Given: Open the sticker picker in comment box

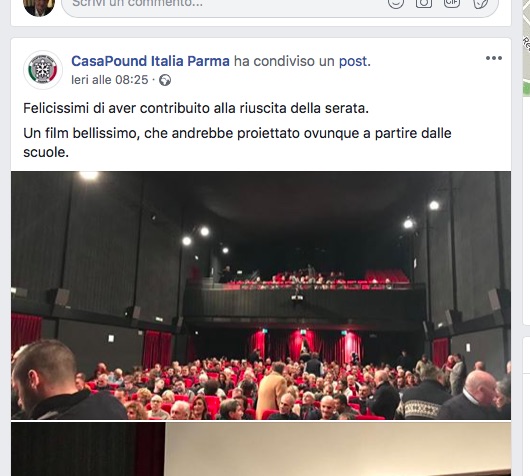Looking at the screenshot, I should 480,3.
